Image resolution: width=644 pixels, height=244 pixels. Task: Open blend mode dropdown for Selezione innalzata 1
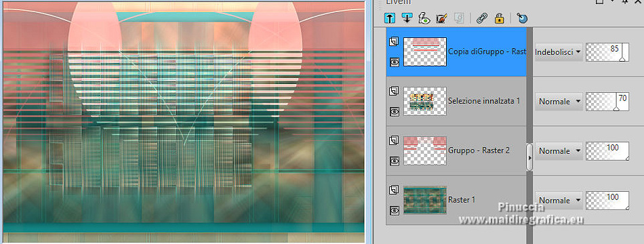pos(559,102)
